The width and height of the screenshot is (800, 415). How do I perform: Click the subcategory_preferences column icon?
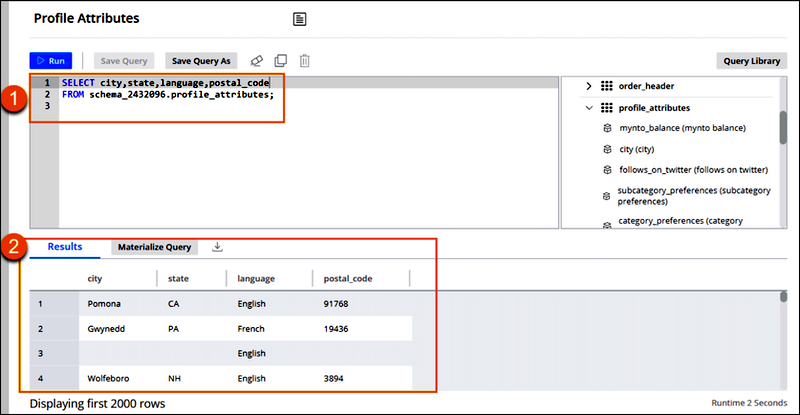(606, 196)
